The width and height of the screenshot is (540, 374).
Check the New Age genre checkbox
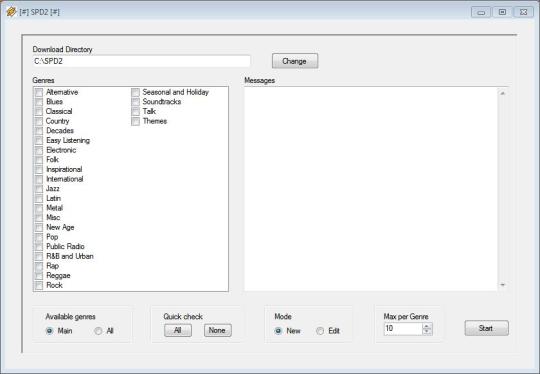[39, 227]
